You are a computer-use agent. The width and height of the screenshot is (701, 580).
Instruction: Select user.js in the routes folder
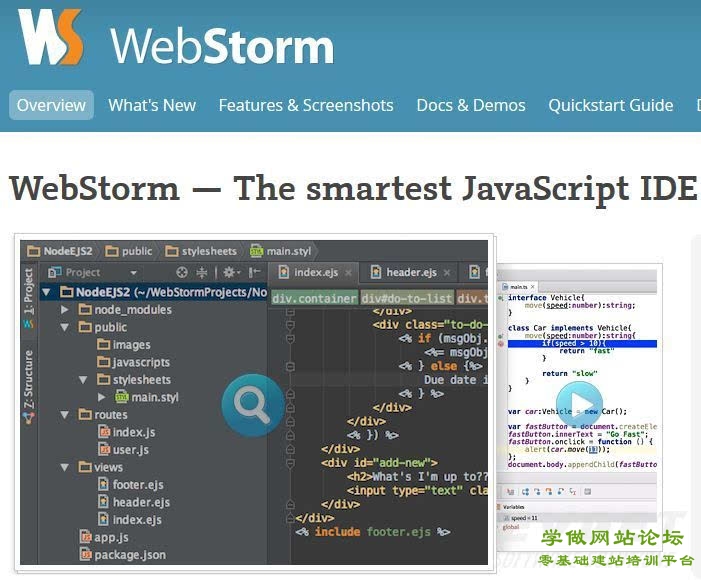(x=130, y=450)
